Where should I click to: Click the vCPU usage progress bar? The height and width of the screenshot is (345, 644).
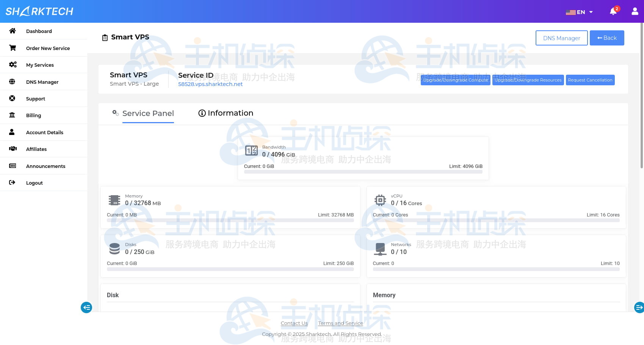click(496, 220)
